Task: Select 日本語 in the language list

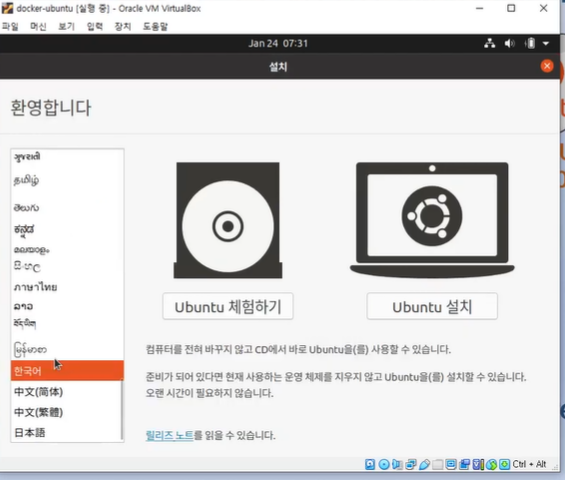Action: (x=67, y=432)
